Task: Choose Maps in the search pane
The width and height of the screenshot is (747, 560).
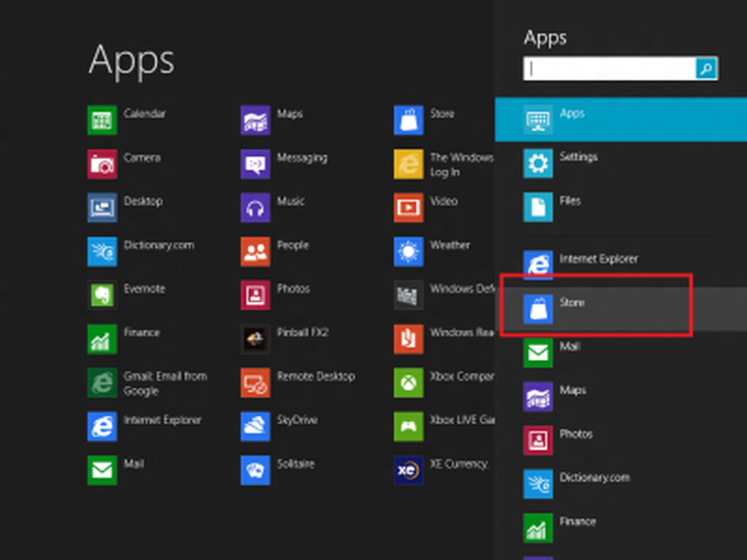Action: point(621,396)
